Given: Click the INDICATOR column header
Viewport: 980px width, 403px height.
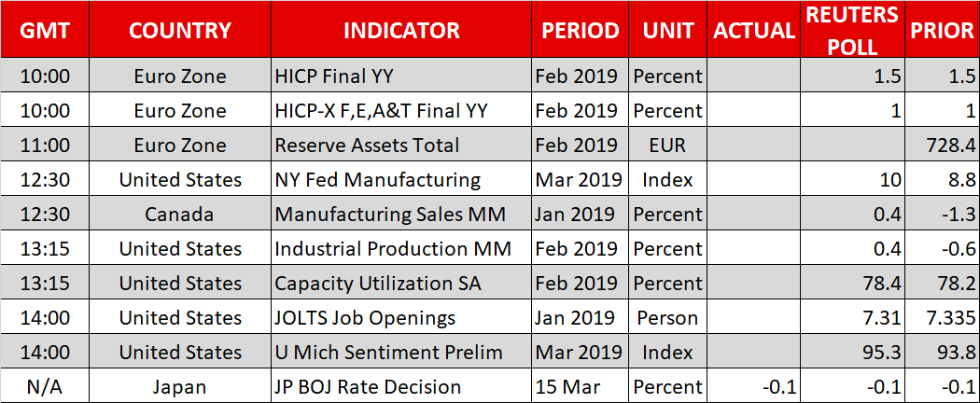Looking at the screenshot, I should [x=401, y=30].
